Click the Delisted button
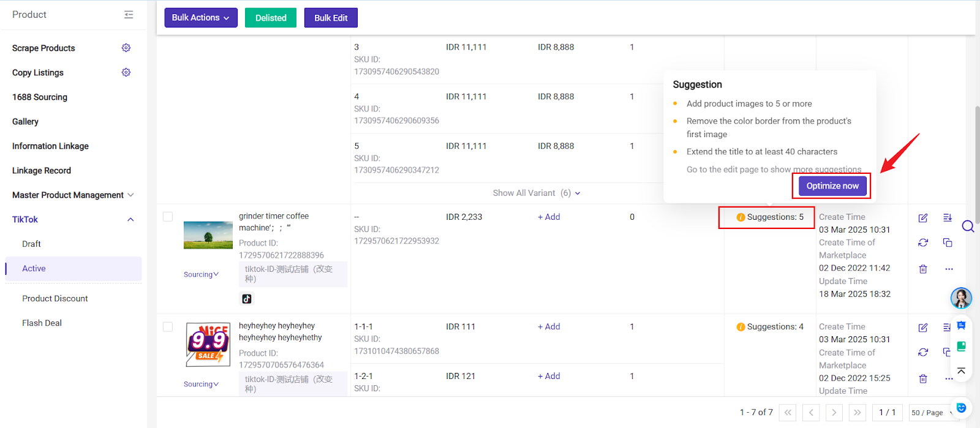 coord(271,18)
